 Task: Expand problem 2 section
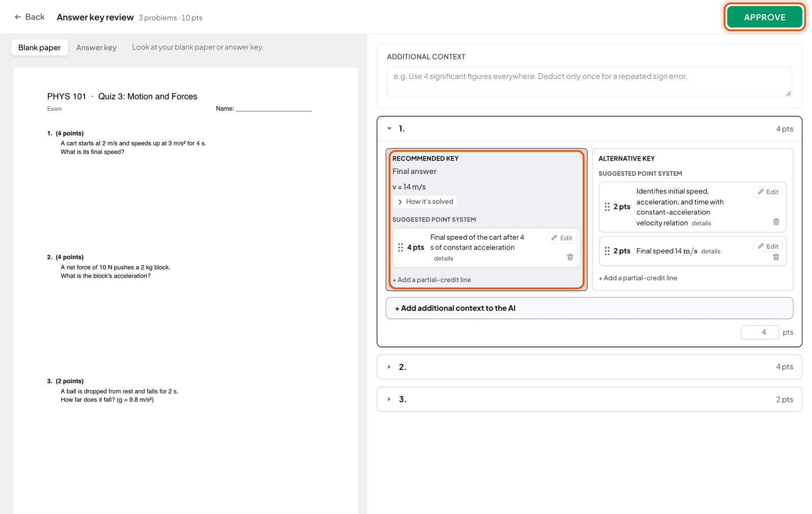point(389,367)
